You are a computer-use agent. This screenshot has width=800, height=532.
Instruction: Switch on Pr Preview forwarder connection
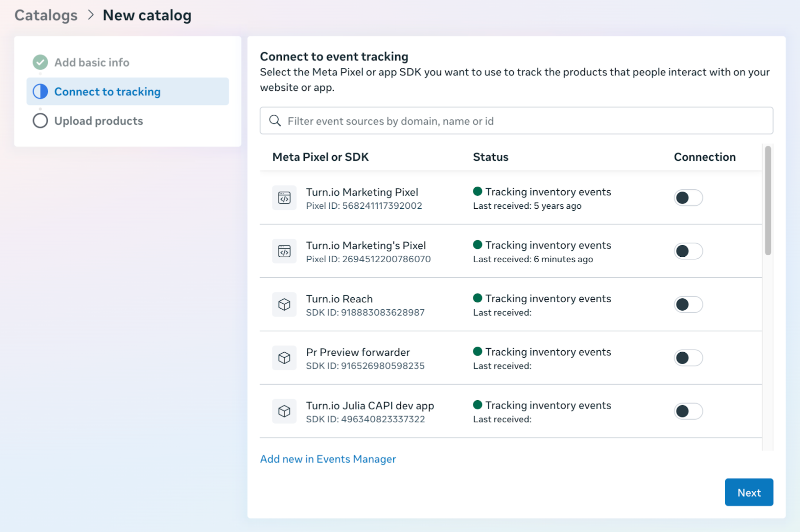[x=688, y=358]
